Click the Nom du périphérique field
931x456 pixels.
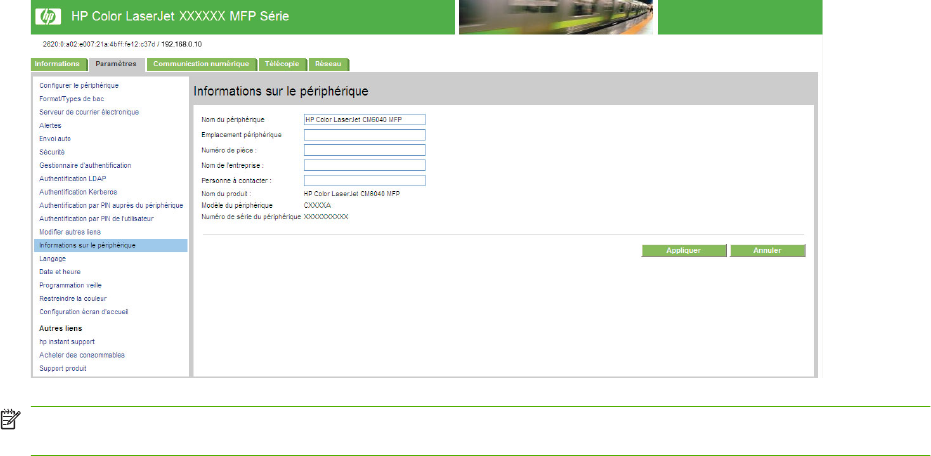click(x=365, y=119)
